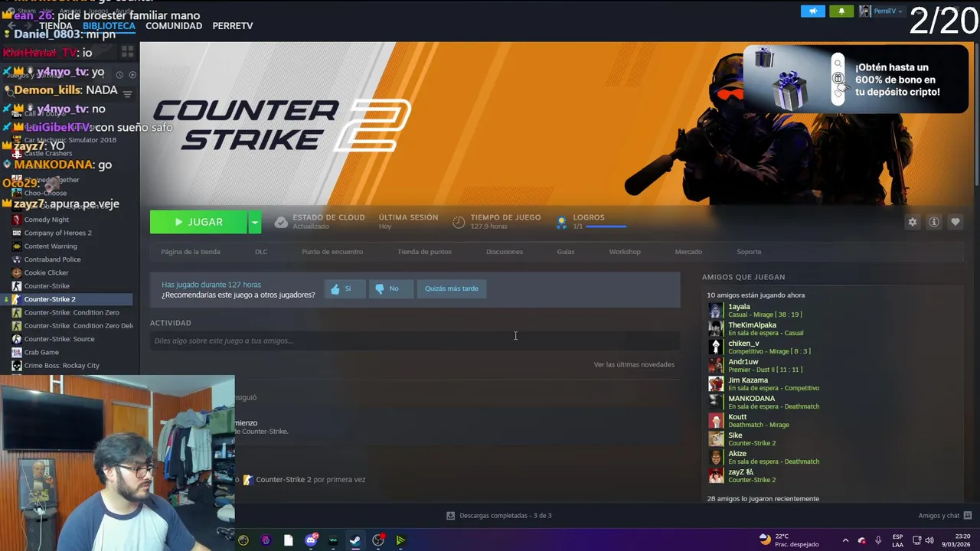The image size is (980, 551).
Task: Open the PERRETV profile tab
Action: click(x=233, y=26)
